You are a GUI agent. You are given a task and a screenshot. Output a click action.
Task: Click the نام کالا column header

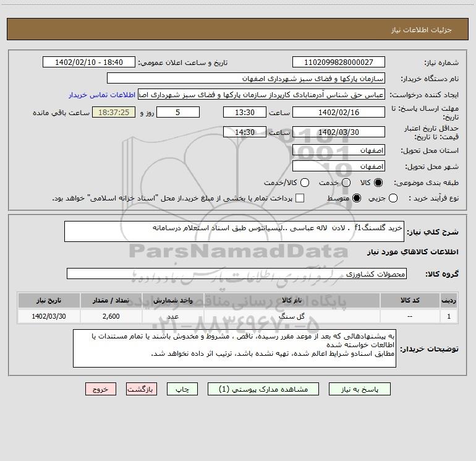coord(292,300)
